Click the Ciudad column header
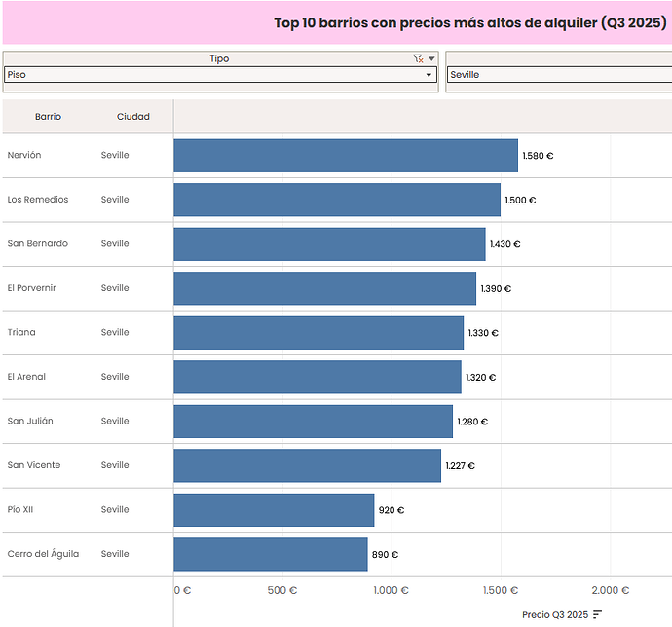The image size is (672, 627). [x=133, y=117]
